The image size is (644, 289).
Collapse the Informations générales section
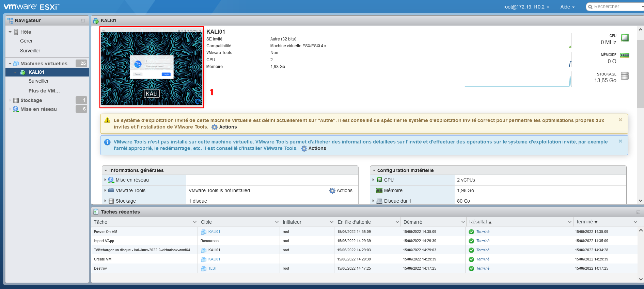[x=106, y=170]
